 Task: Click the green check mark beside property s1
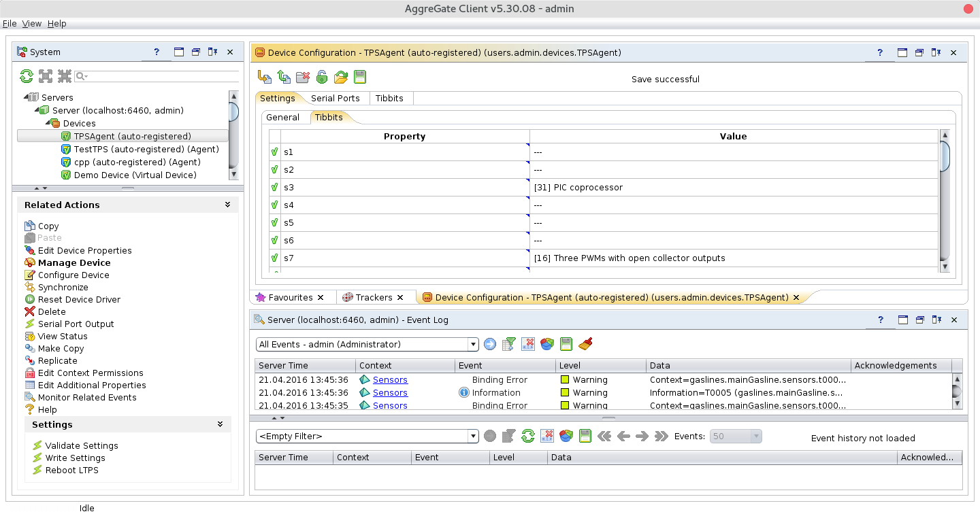[x=274, y=152]
